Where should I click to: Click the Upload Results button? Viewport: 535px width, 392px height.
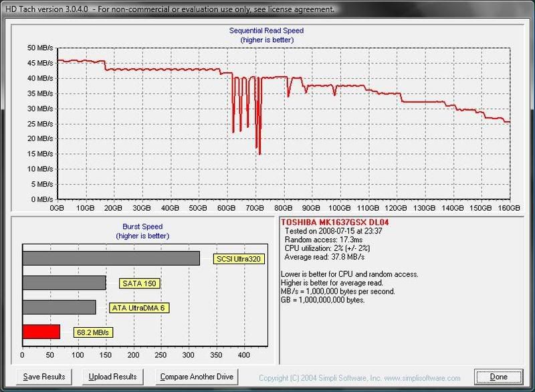point(112,377)
